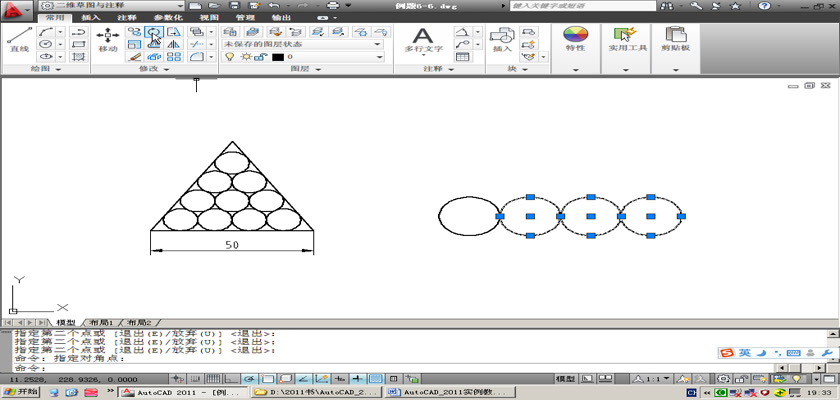This screenshot has height=400, width=840.
Task: Switch to the Insert (插入) ribbon tab
Action: click(x=90, y=18)
